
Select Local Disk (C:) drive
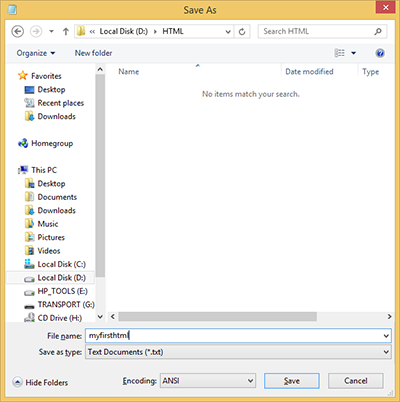coord(55,264)
